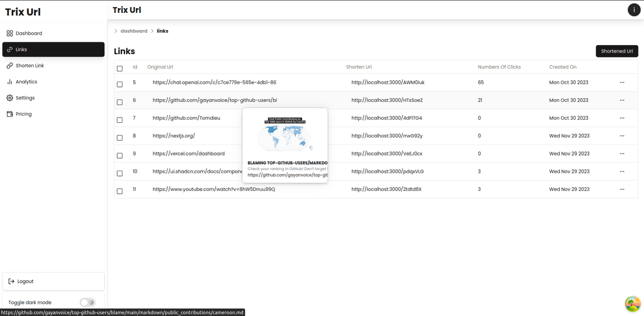Click the Shorten Link chain icon

9,65
